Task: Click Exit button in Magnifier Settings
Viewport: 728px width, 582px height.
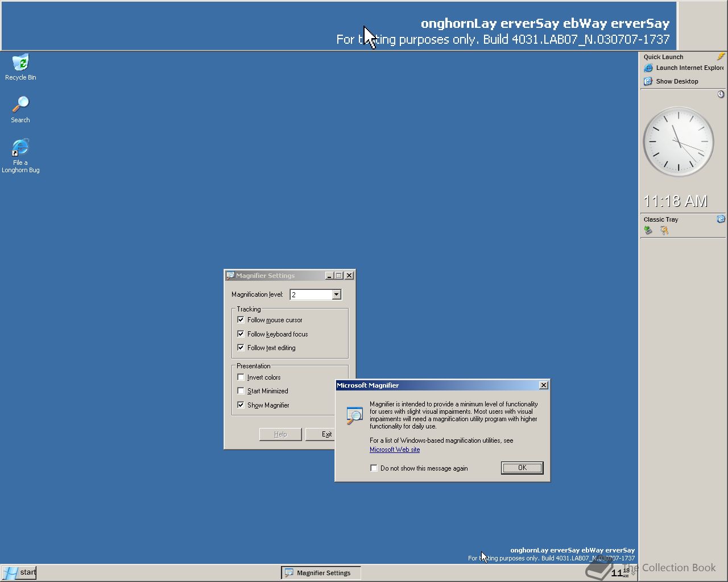Action: pyautogui.click(x=320, y=434)
